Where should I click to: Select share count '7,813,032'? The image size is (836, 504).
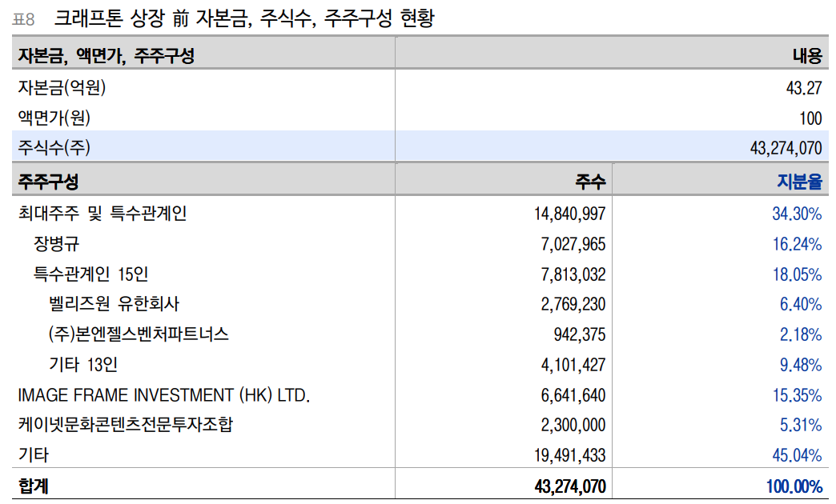[x=573, y=275]
